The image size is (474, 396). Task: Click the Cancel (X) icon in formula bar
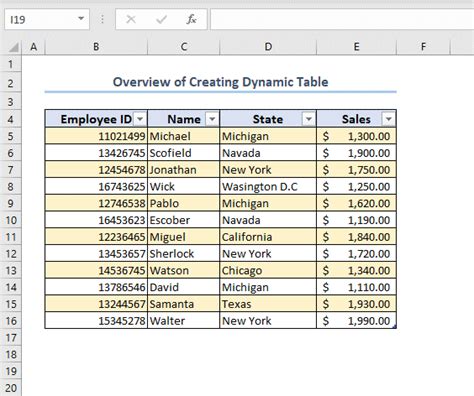[131, 19]
